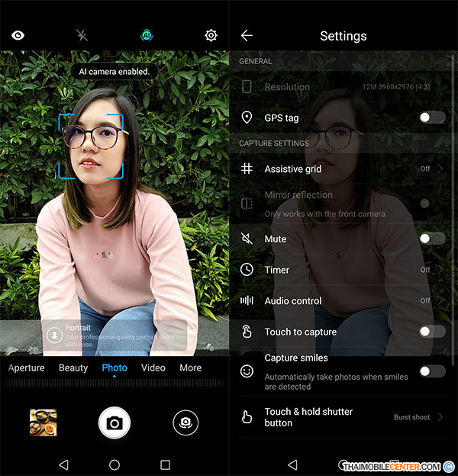The height and width of the screenshot is (476, 458).
Task: Switch to Video mode
Action: (x=153, y=368)
